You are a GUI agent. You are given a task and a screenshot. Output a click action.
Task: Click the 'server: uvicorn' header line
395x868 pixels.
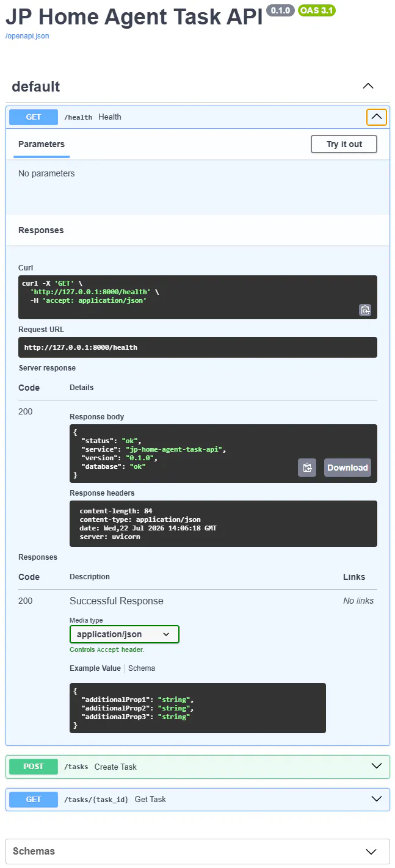[x=110, y=537]
